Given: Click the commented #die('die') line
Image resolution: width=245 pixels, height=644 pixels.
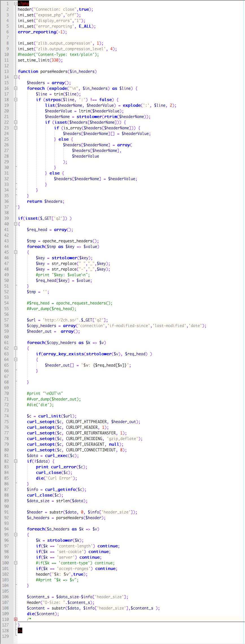Looking at the screenshot, I should coord(40,405).
